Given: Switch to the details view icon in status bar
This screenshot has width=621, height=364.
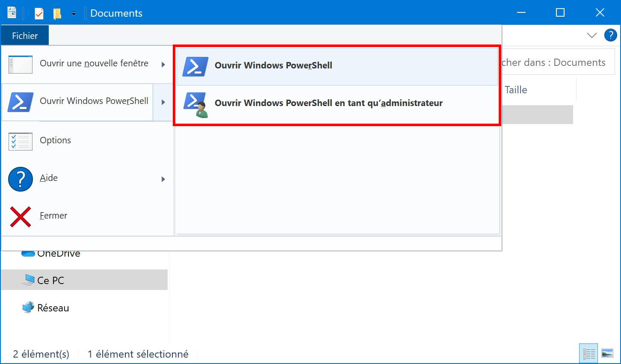Looking at the screenshot, I should coord(589,353).
